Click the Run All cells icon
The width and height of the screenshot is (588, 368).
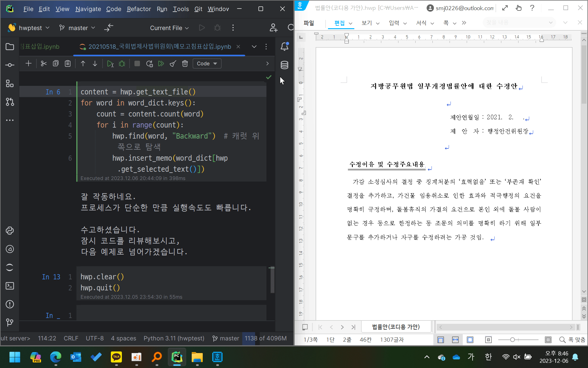pos(161,63)
